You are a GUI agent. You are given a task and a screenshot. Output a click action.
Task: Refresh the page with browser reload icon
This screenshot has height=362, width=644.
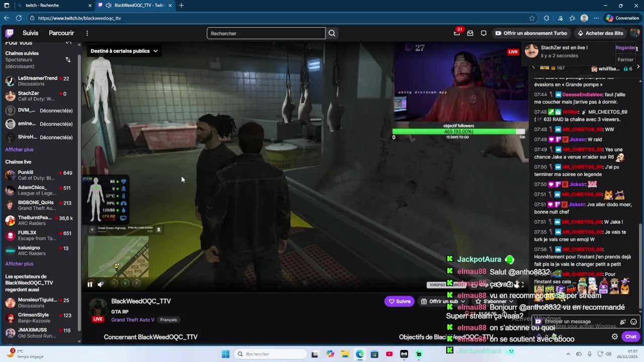(19, 18)
